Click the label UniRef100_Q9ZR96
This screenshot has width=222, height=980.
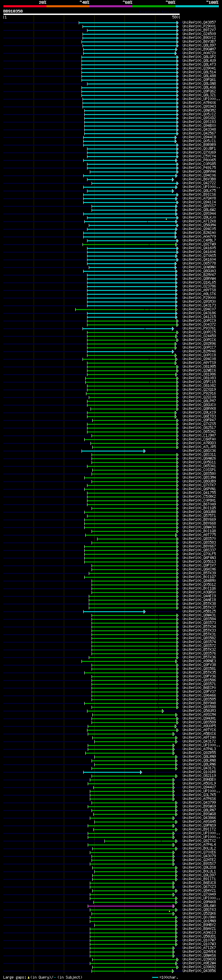coord(199,343)
